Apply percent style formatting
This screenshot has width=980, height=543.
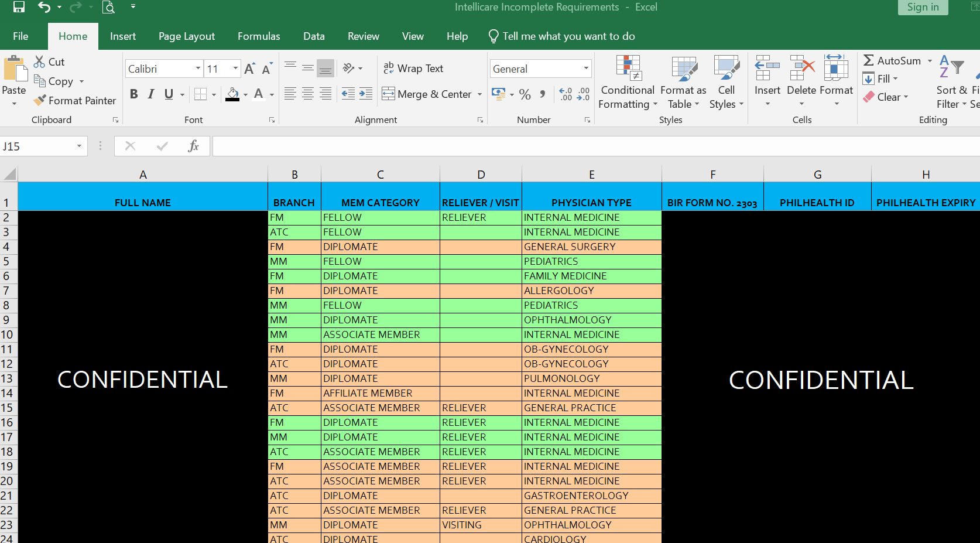(x=525, y=94)
